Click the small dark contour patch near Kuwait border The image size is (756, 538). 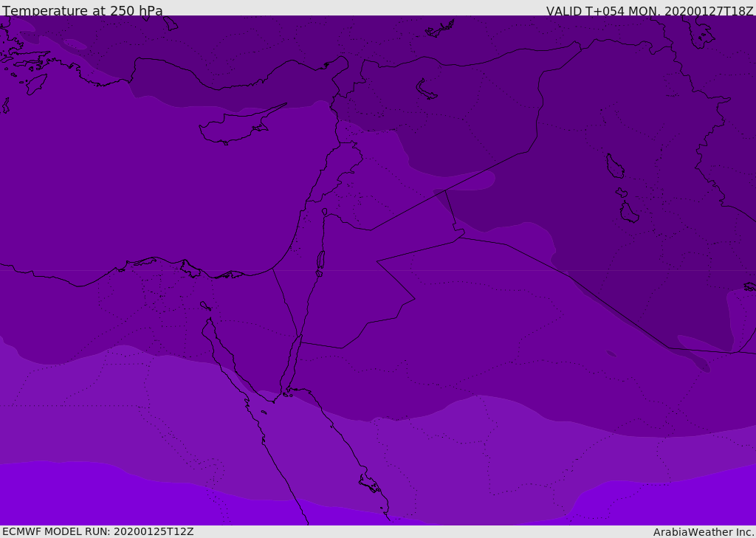[611, 354]
